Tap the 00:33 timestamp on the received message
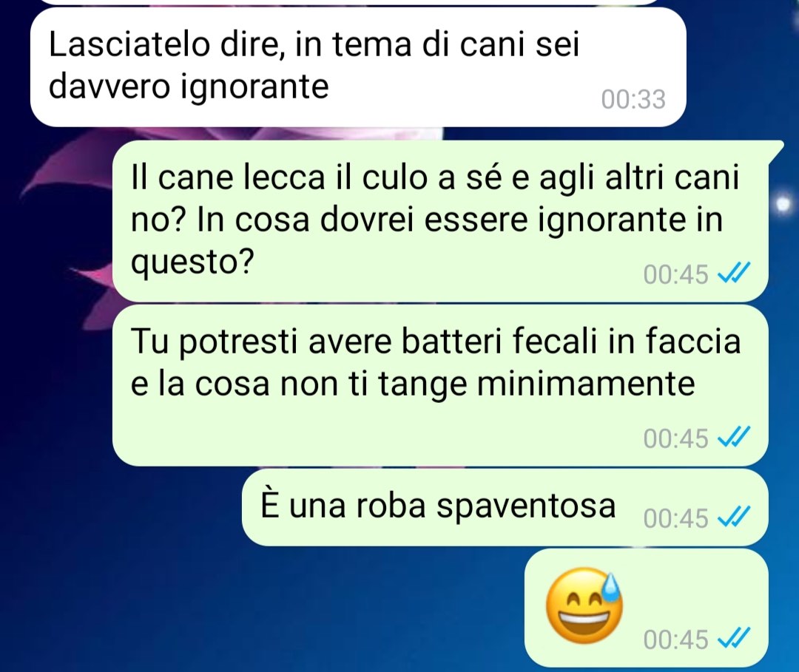 (x=633, y=99)
